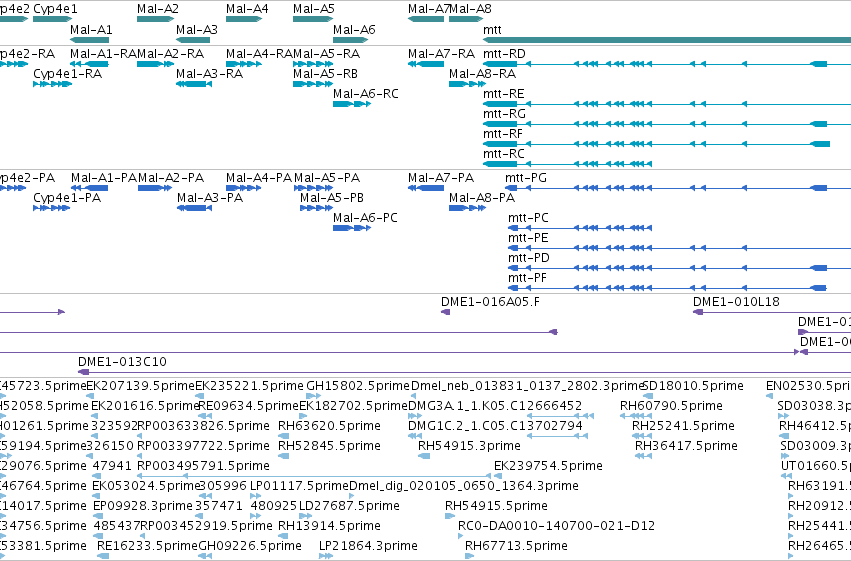
Task: Click the mtt-RC transcript
Action: [x=568, y=164]
